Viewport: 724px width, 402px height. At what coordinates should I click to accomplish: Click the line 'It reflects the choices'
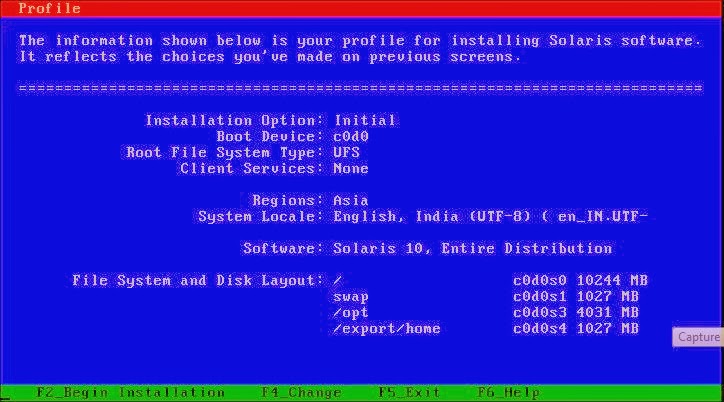270,57
